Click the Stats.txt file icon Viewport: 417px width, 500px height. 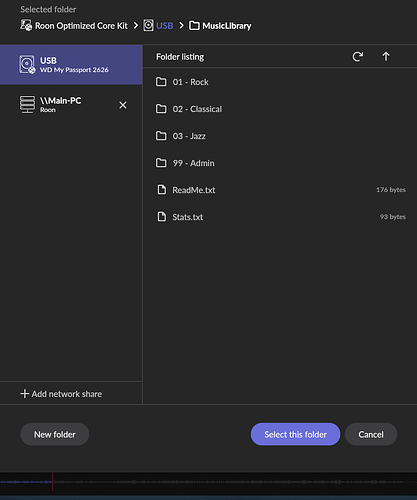click(162, 217)
